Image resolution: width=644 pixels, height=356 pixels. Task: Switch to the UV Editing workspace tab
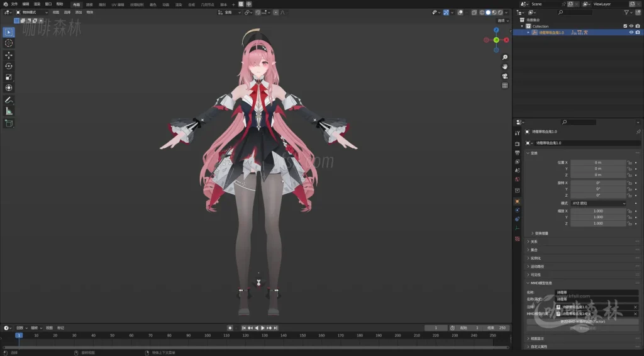(118, 4)
